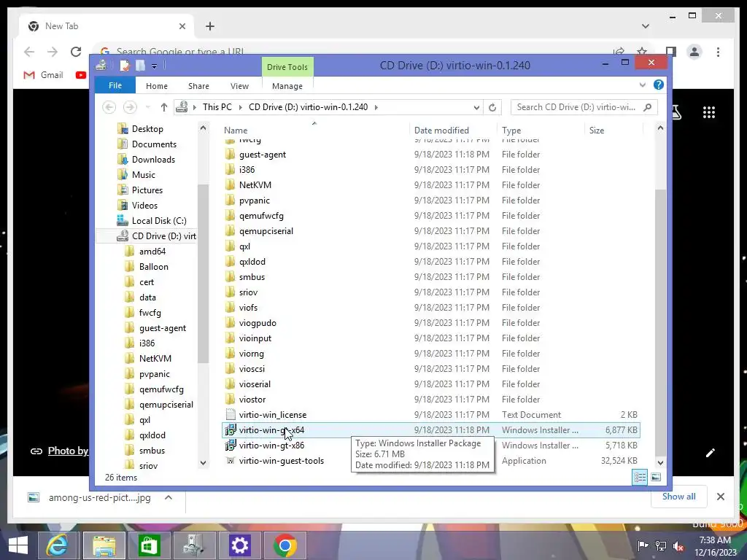Open the qxldod folder in file list
The image size is (747, 560).
point(252,262)
